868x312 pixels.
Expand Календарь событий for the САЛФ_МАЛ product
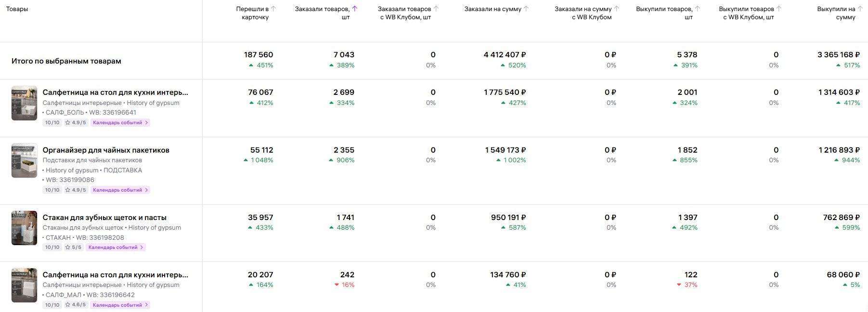120,305
